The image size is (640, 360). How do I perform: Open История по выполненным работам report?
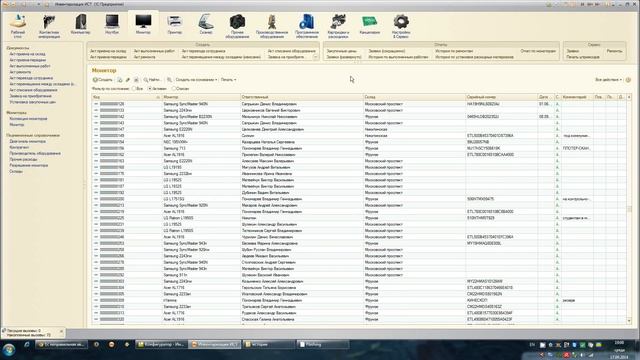[398, 57]
